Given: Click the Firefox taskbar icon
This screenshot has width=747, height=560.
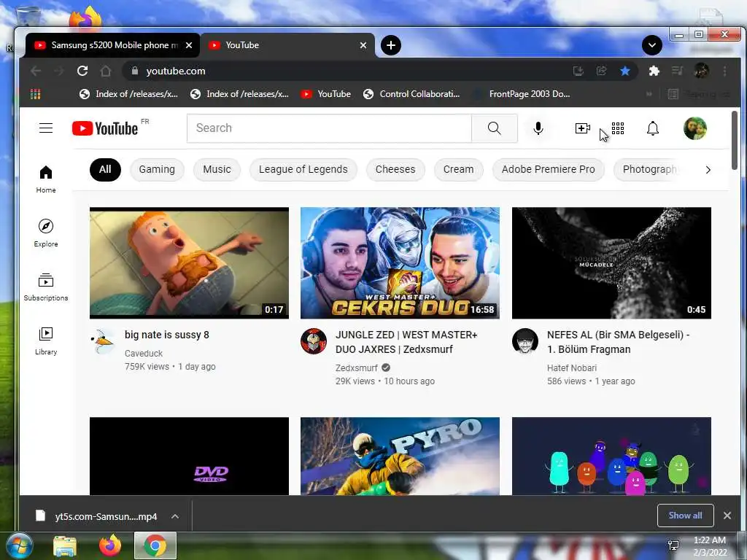Looking at the screenshot, I should (x=110, y=545).
